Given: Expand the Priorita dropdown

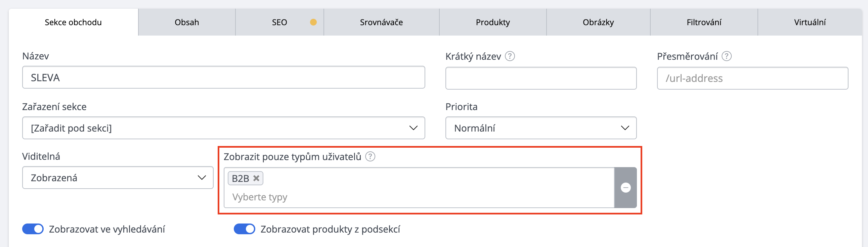Looking at the screenshot, I should pyautogui.click(x=541, y=128).
